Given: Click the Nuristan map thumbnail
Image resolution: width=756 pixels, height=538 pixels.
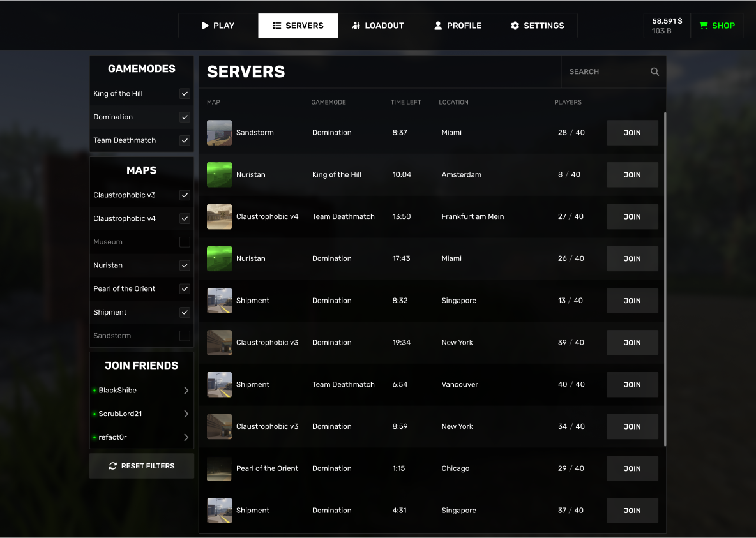Looking at the screenshot, I should [x=219, y=174].
